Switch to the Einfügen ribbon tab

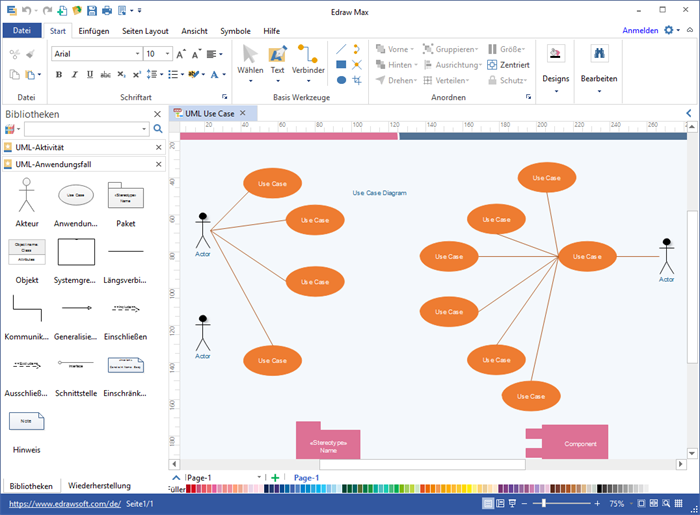point(93,31)
